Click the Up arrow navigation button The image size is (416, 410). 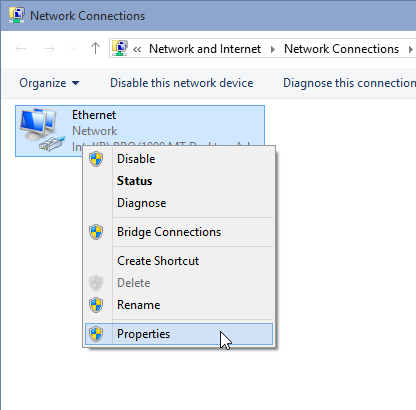pos(95,49)
